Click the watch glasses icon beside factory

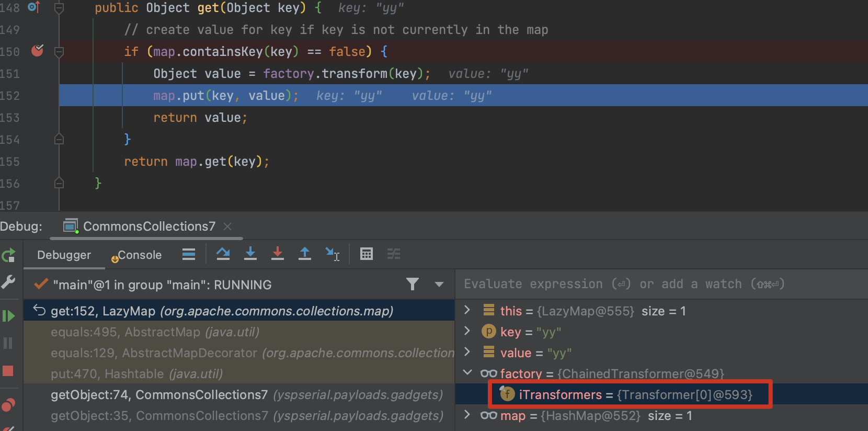488,373
